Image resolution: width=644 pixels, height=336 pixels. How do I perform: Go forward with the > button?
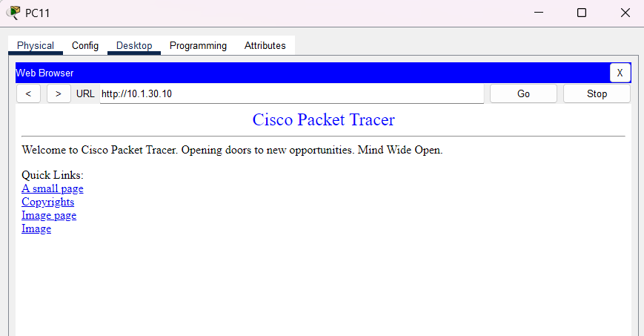(x=59, y=93)
